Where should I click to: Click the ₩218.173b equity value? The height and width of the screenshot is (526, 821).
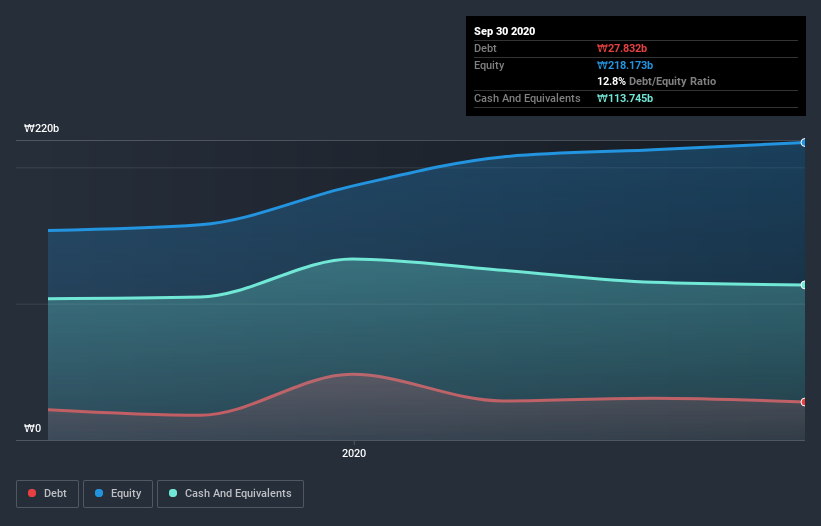625,65
